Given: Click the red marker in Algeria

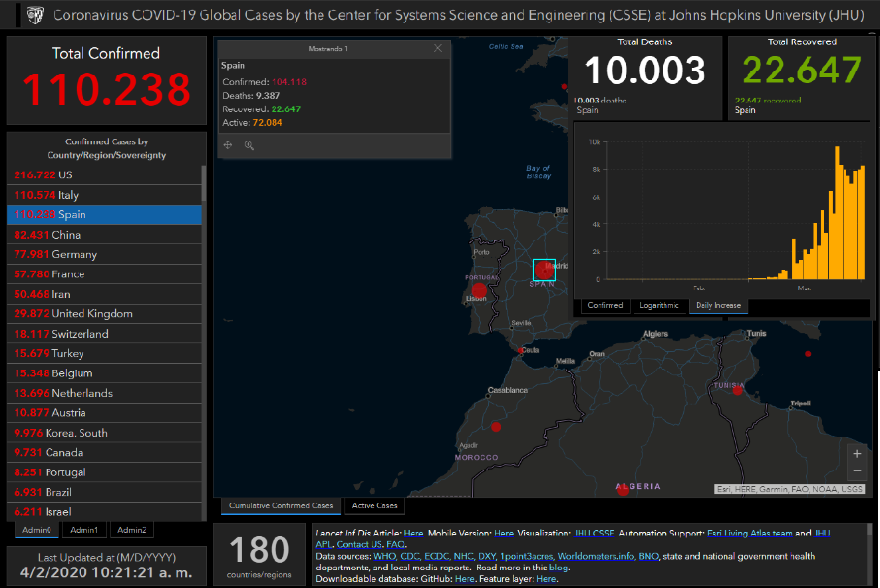Looking at the screenshot, I should coord(623,490).
